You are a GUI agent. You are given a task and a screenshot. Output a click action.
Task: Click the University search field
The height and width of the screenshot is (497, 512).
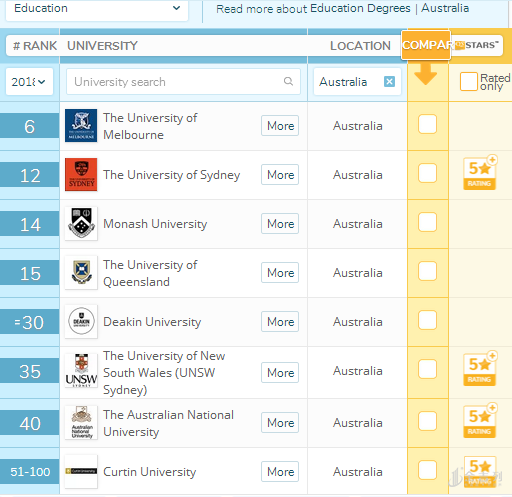point(183,82)
